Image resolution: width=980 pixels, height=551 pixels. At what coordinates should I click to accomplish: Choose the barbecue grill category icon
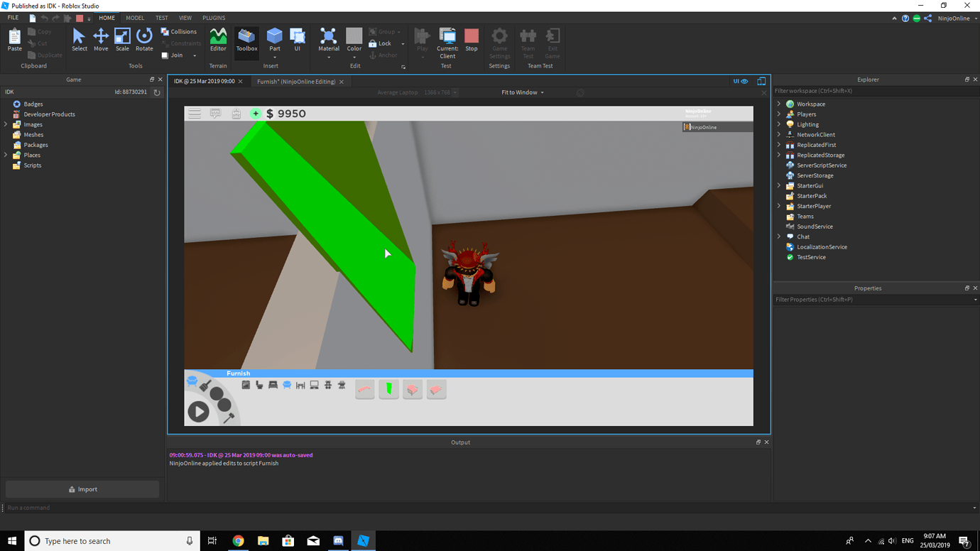[342, 385]
